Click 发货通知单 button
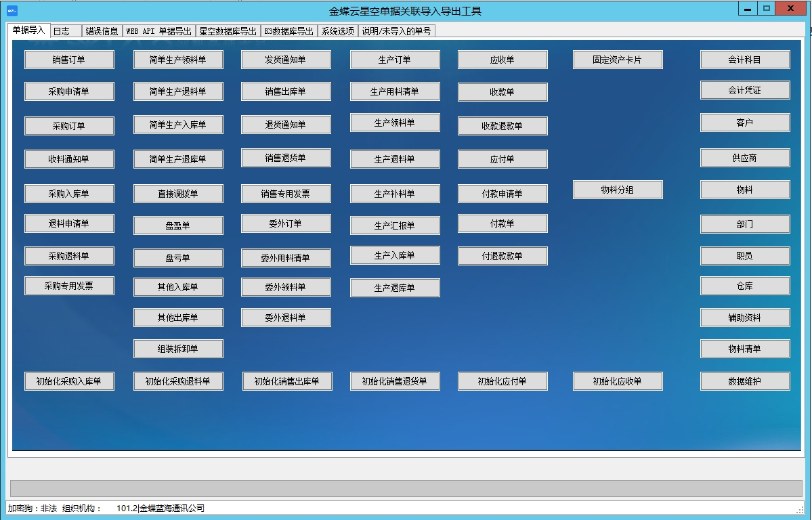Screen dimensions: 812x520 pyautogui.click(x=286, y=60)
